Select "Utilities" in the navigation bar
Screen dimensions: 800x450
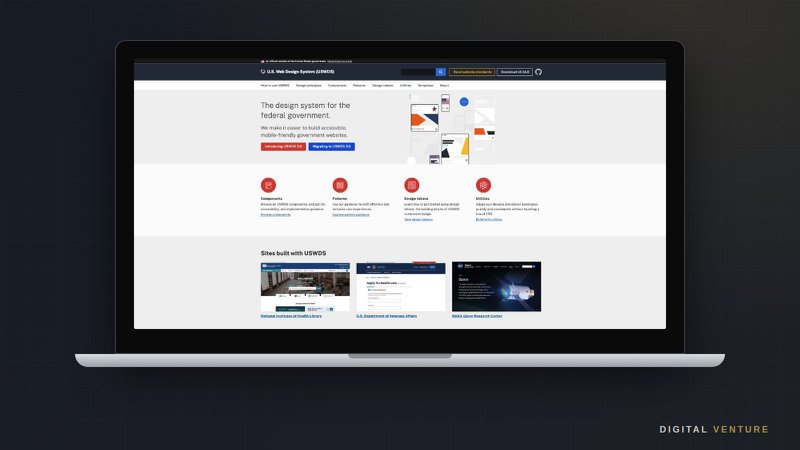coord(406,85)
